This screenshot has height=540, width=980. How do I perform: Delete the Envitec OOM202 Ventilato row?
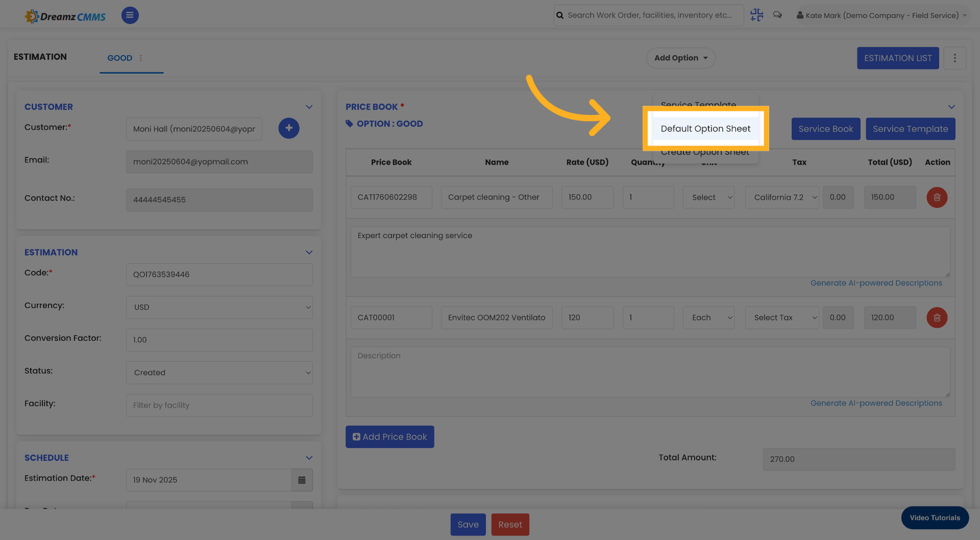(x=937, y=317)
